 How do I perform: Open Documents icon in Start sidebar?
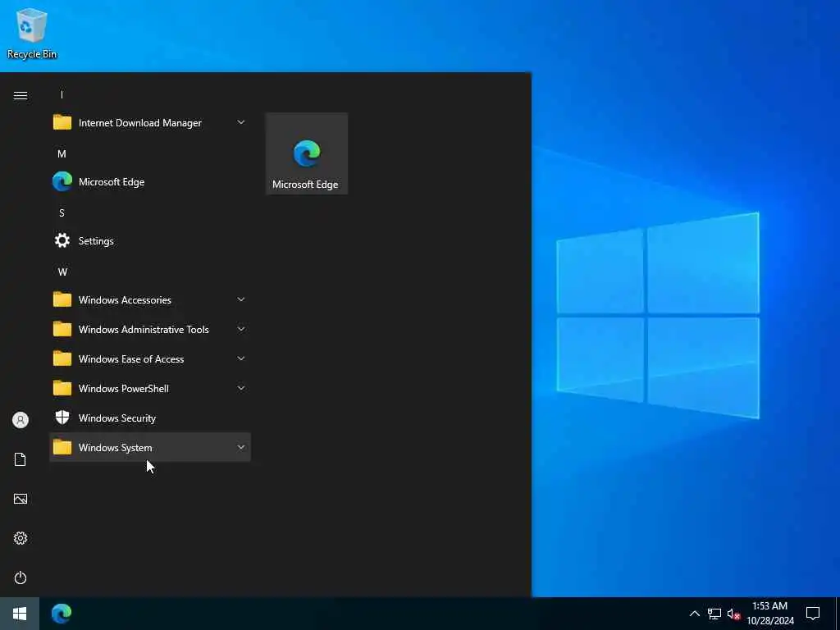point(21,459)
